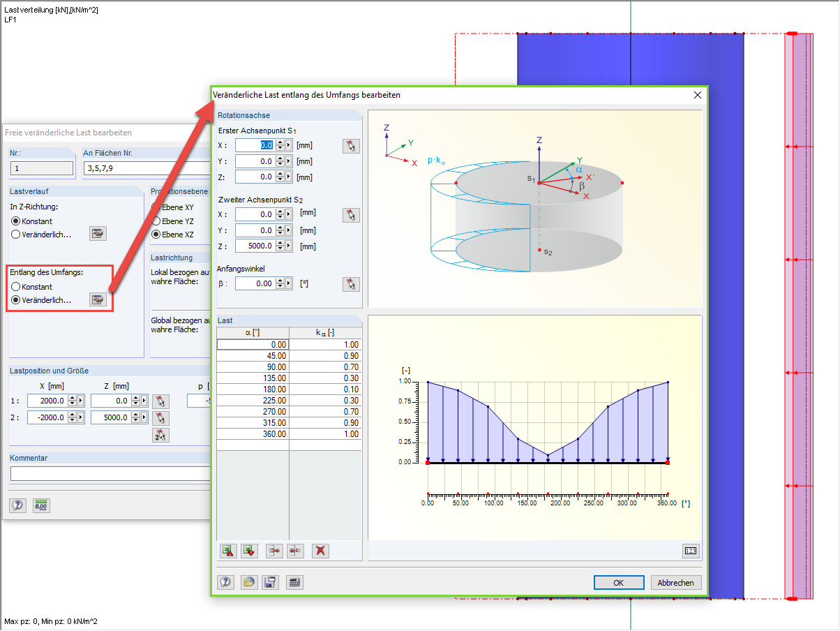Select the kα value 0.10

click(325, 389)
